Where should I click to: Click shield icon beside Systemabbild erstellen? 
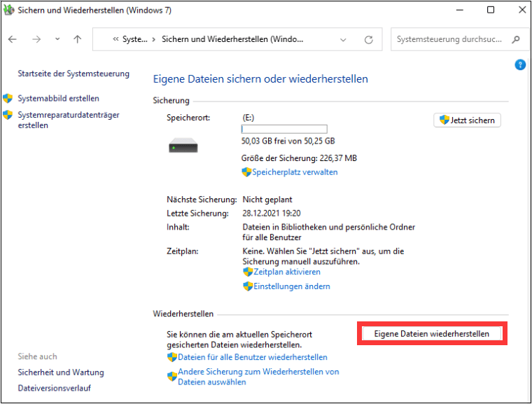(8, 99)
